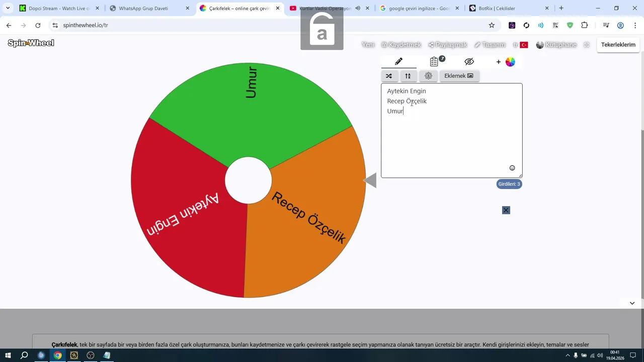Open Chrome's three-dot menu
This screenshot has height=362, width=644.
click(635, 25)
